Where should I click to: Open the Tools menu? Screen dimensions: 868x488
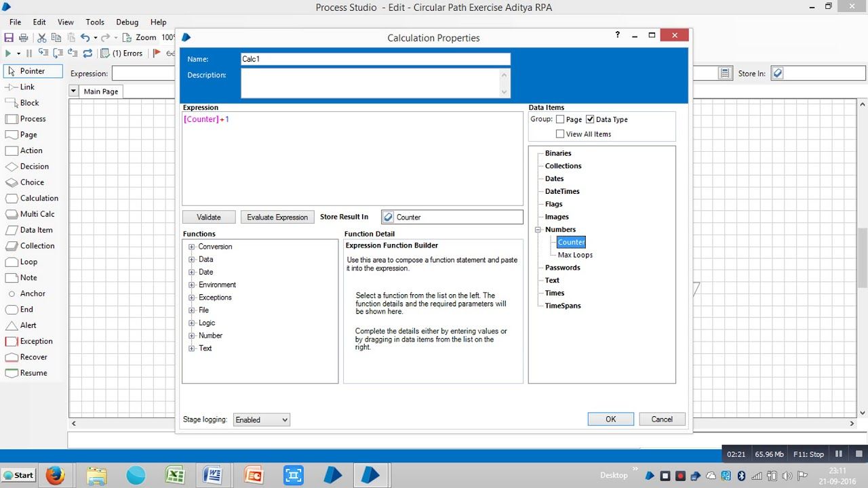[x=95, y=22]
